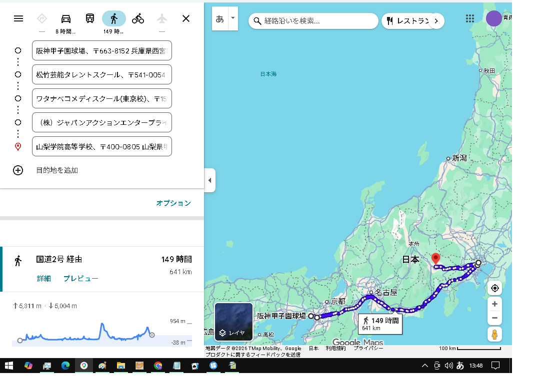Toggle the map layers thumbnail

point(233,322)
